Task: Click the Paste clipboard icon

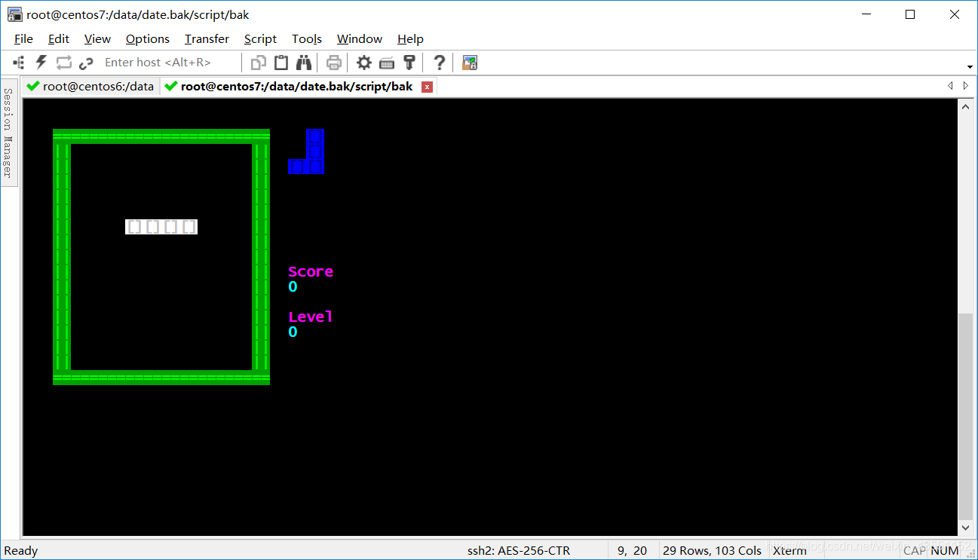Action: coord(281,63)
